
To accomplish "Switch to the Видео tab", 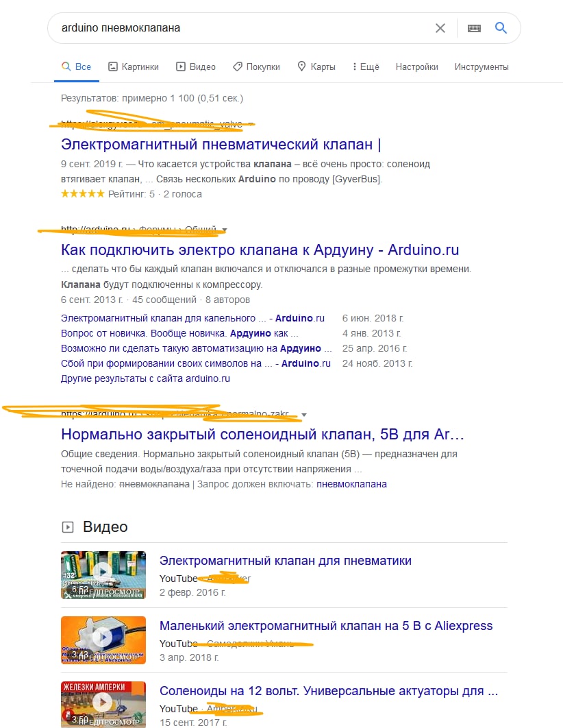I will point(196,67).
